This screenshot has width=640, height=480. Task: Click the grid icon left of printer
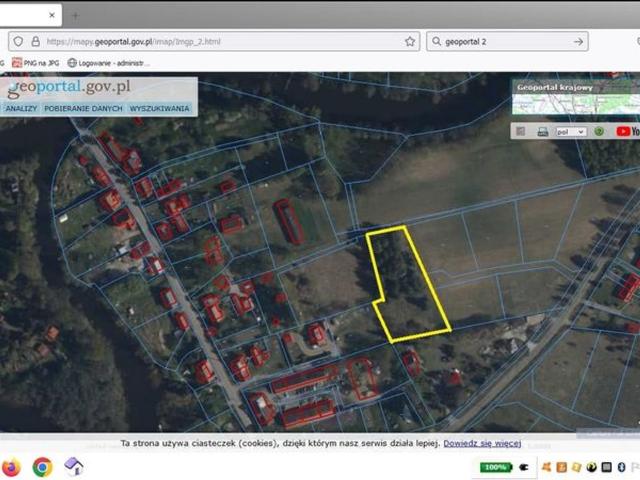[x=520, y=131]
